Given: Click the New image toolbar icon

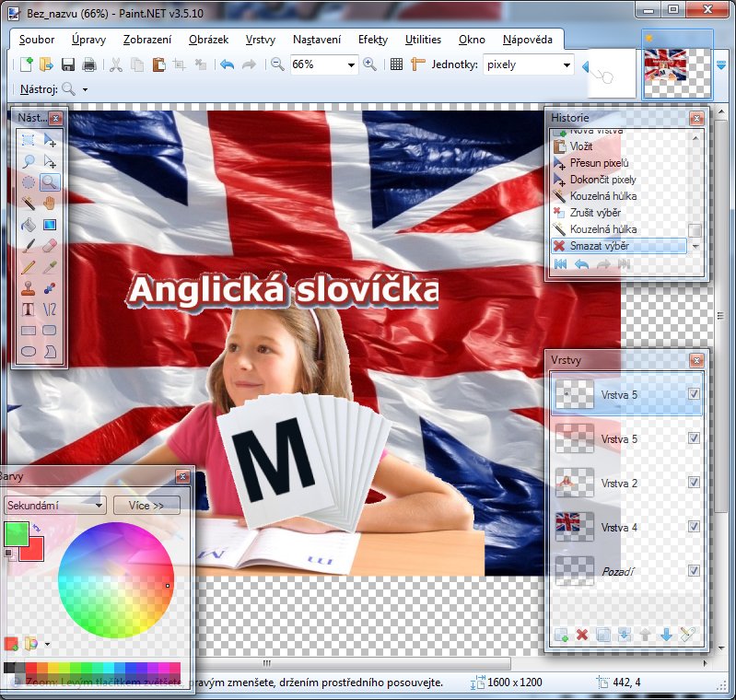Looking at the screenshot, I should tap(27, 64).
